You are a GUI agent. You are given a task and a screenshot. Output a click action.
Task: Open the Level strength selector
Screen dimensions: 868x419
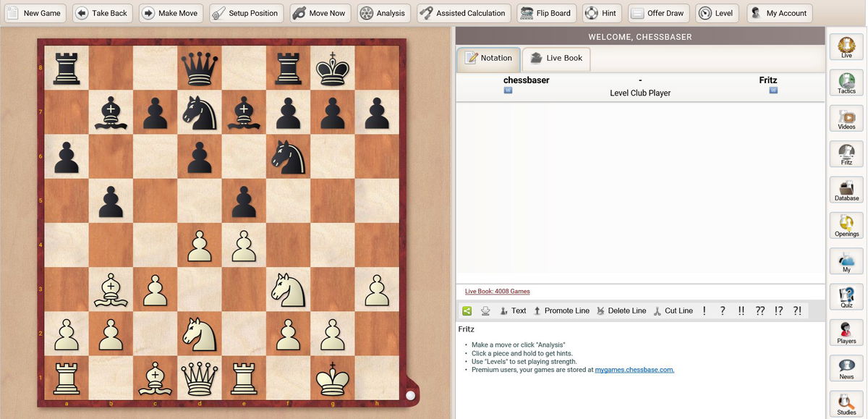717,13
